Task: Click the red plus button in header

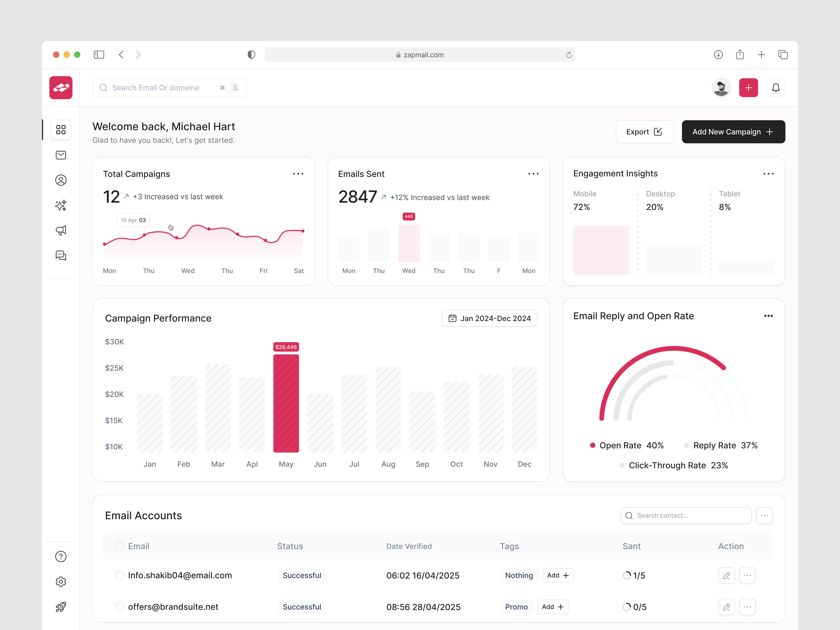Action: [x=748, y=88]
